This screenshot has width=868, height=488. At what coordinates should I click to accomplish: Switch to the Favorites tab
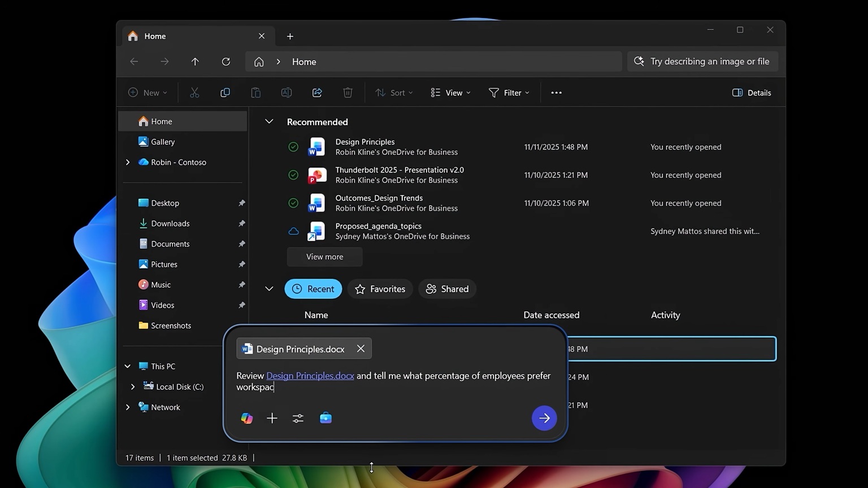(380, 289)
